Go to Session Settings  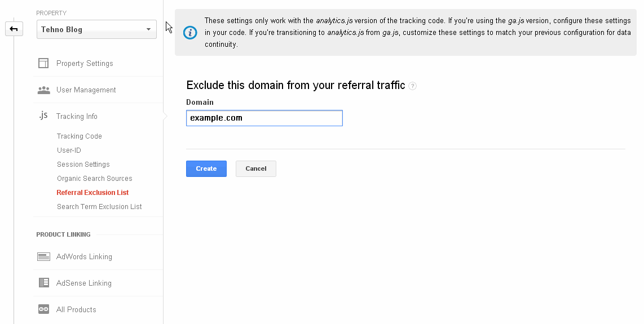click(83, 165)
